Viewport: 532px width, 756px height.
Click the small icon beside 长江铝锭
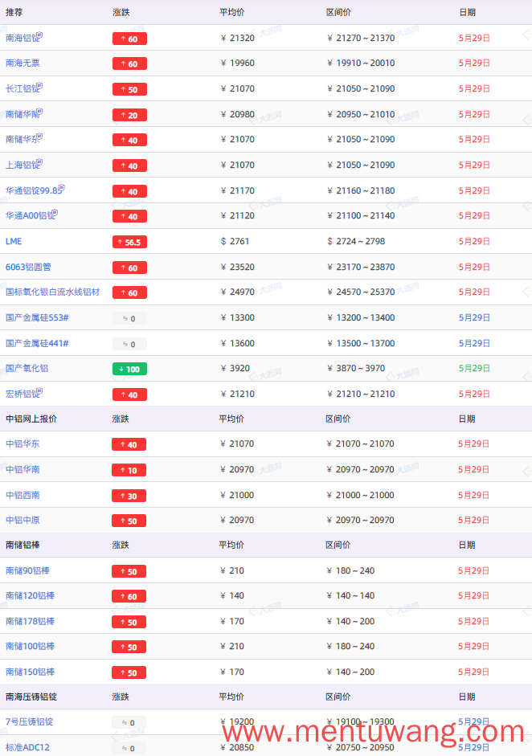click(40, 85)
